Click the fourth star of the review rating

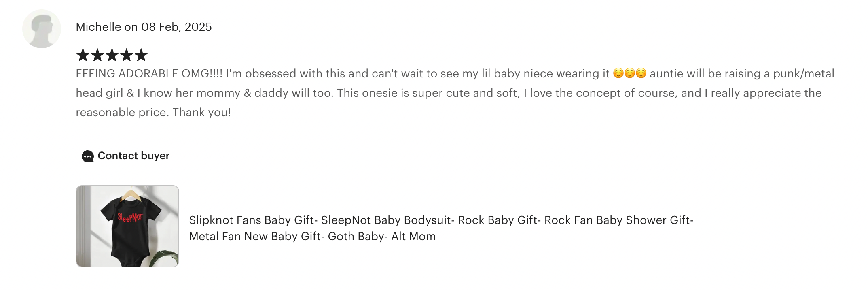point(125,55)
